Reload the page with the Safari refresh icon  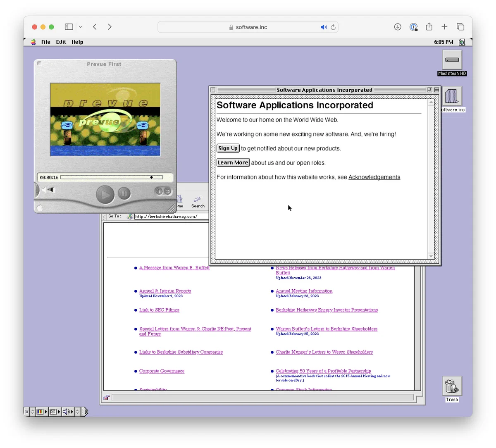[333, 27]
